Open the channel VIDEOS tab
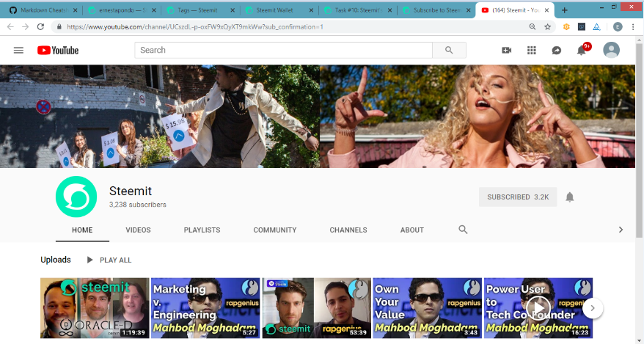 point(138,230)
